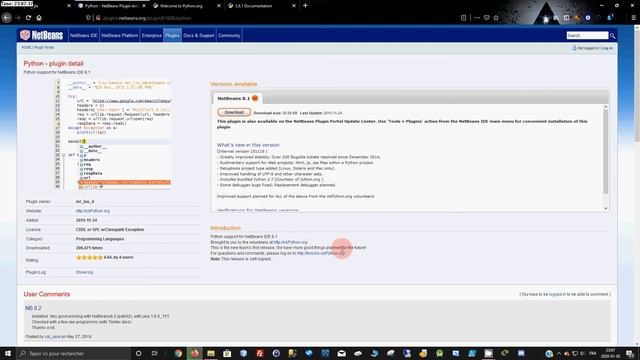Open the Enterprise menu item
Image resolution: width=640 pixels, height=360 pixels.
(x=151, y=36)
